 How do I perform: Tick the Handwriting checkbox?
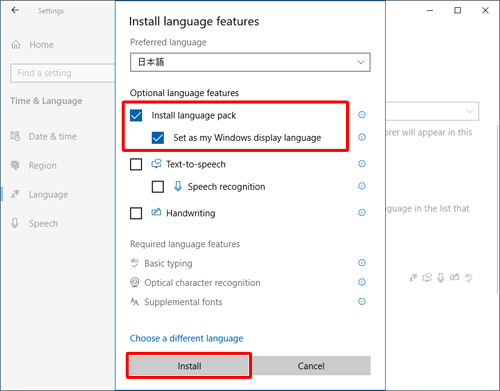point(136,213)
